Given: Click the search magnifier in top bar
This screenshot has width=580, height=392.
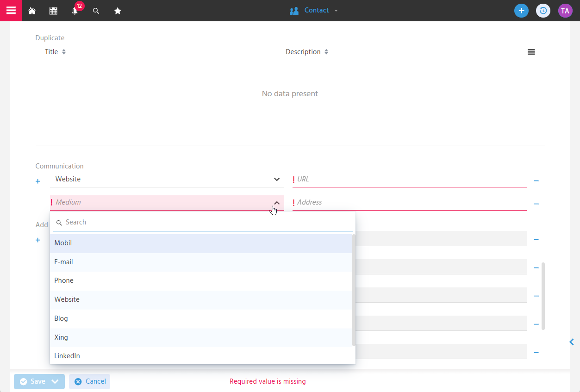Looking at the screenshot, I should tap(96, 11).
